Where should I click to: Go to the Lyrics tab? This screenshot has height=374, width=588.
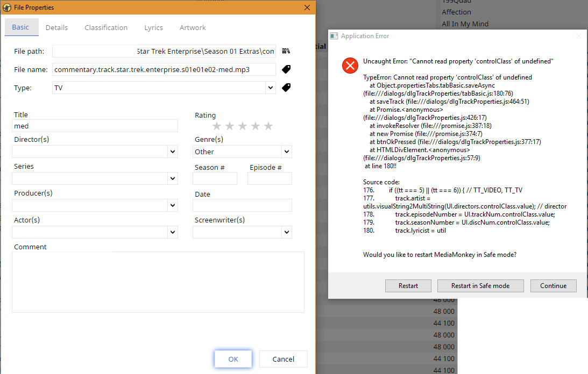[x=153, y=27]
